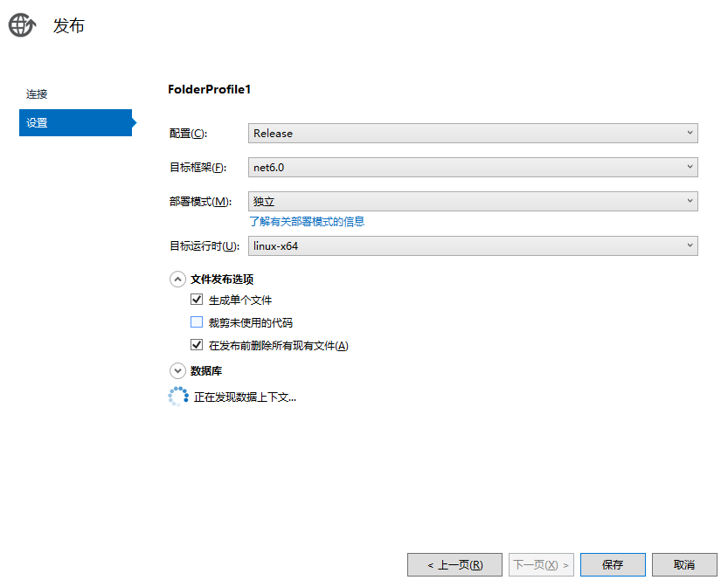The image size is (728, 587).
Task: Open the 目标运行时 dropdown showing linux-x64
Action: pyautogui.click(x=473, y=246)
